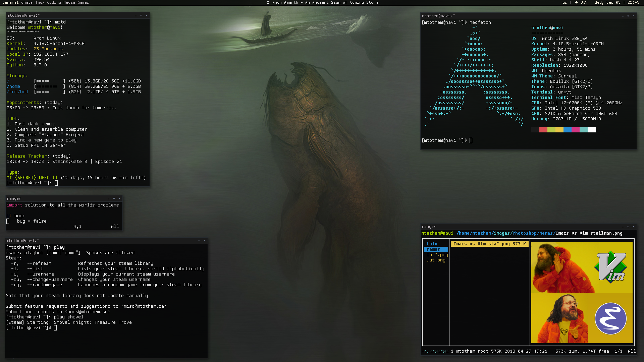The image size is (644, 362).
Task: Click the Amon Amarth now-playing song title
Action: click(x=325, y=2)
